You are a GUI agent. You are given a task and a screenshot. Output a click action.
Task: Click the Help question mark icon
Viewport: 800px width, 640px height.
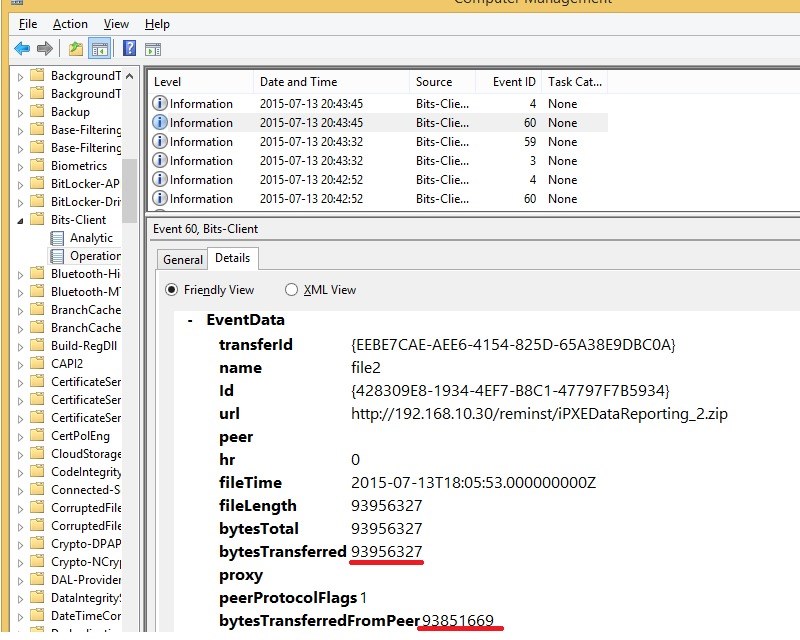pyautogui.click(x=128, y=48)
